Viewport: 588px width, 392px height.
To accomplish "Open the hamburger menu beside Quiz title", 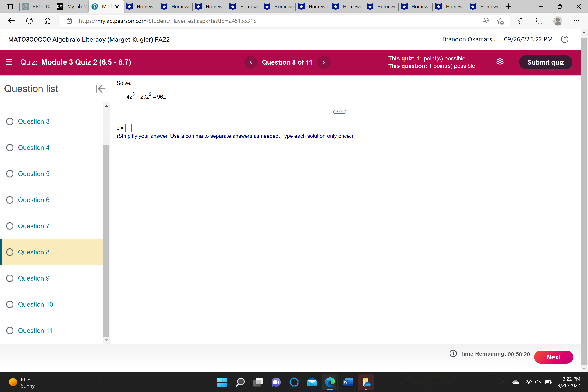I will [x=9, y=62].
